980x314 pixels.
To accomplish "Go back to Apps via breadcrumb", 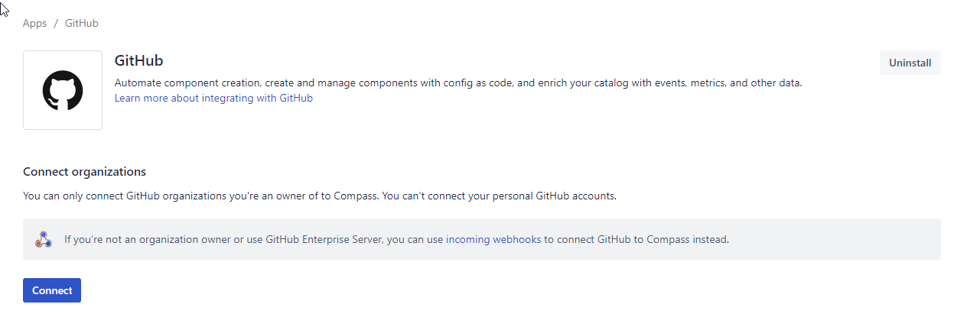I will tap(35, 23).
